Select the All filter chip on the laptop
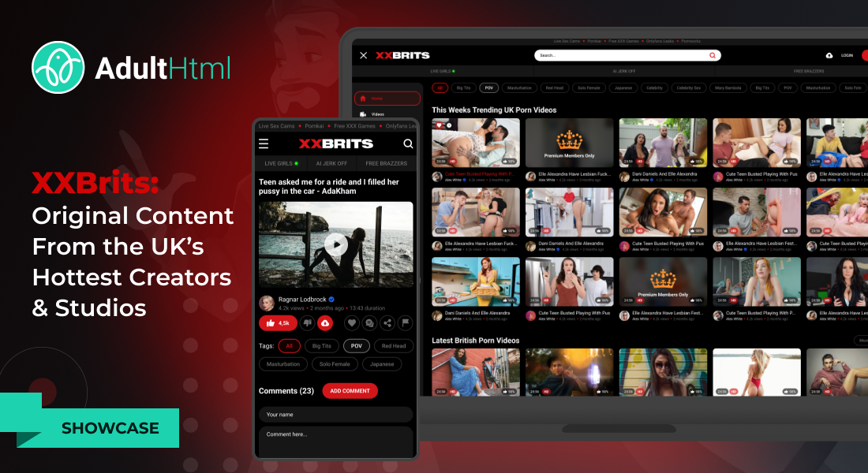 (x=440, y=88)
